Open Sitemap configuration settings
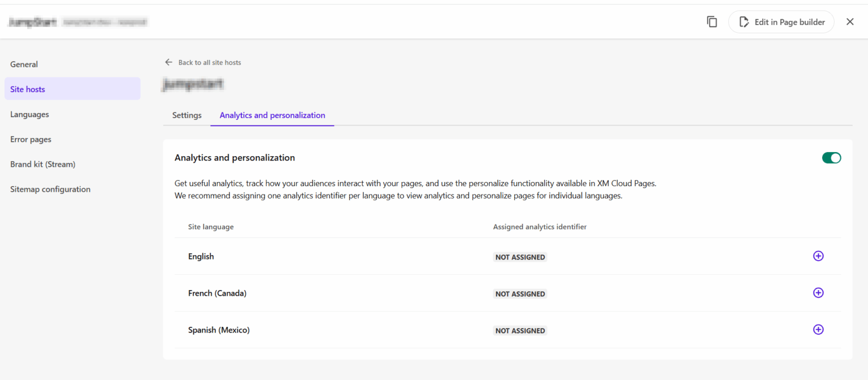The width and height of the screenshot is (868, 380). pyautogui.click(x=50, y=189)
